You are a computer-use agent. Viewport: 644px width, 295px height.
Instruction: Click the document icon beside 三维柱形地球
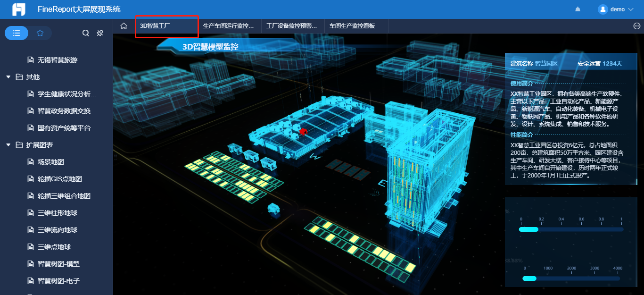point(31,213)
